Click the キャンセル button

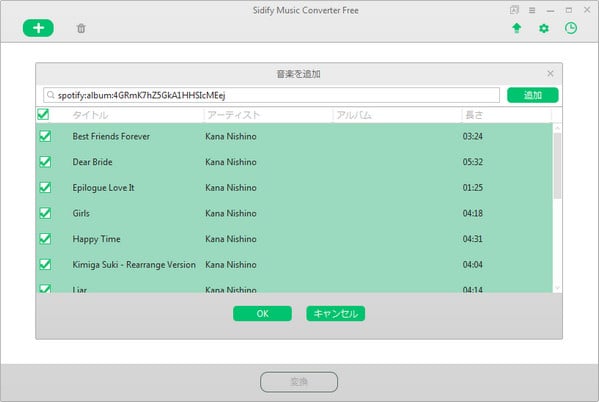(x=335, y=314)
